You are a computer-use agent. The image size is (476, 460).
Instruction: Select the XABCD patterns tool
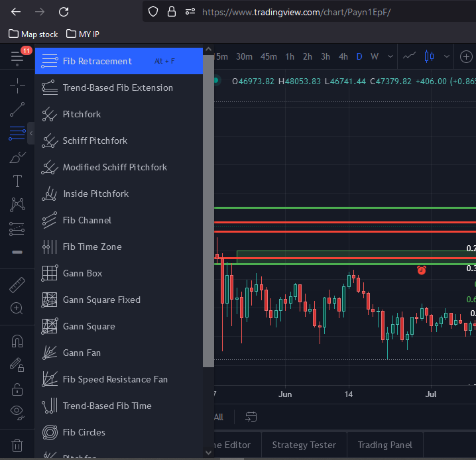pyautogui.click(x=17, y=205)
